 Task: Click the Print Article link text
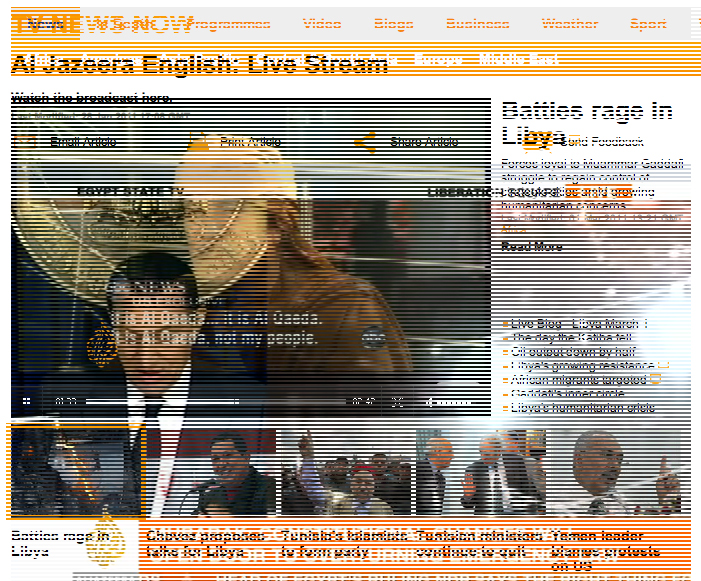(250, 142)
